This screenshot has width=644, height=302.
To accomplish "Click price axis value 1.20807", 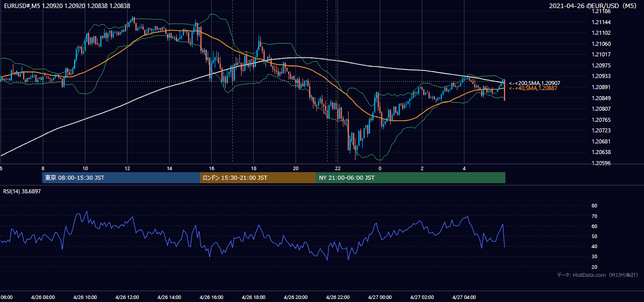I will [x=602, y=109].
